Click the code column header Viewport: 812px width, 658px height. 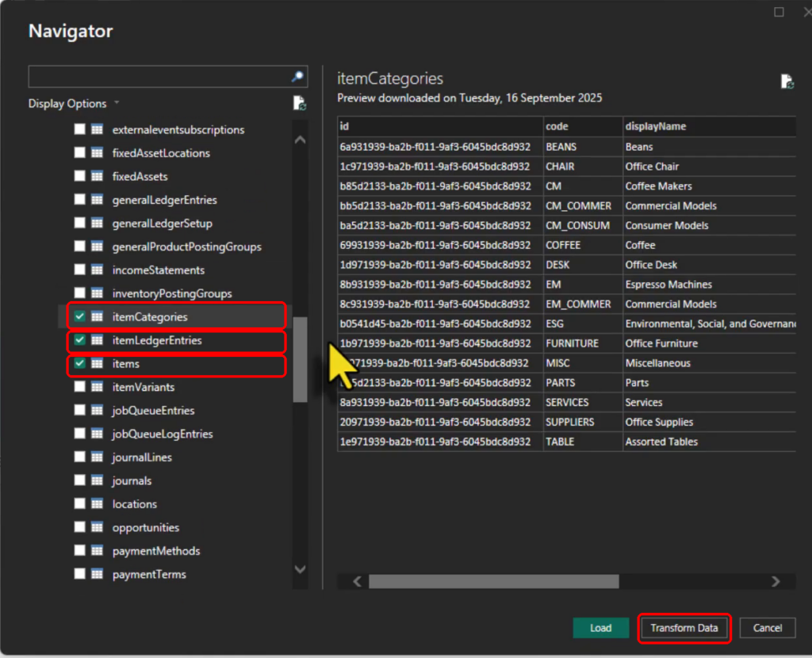(x=583, y=126)
